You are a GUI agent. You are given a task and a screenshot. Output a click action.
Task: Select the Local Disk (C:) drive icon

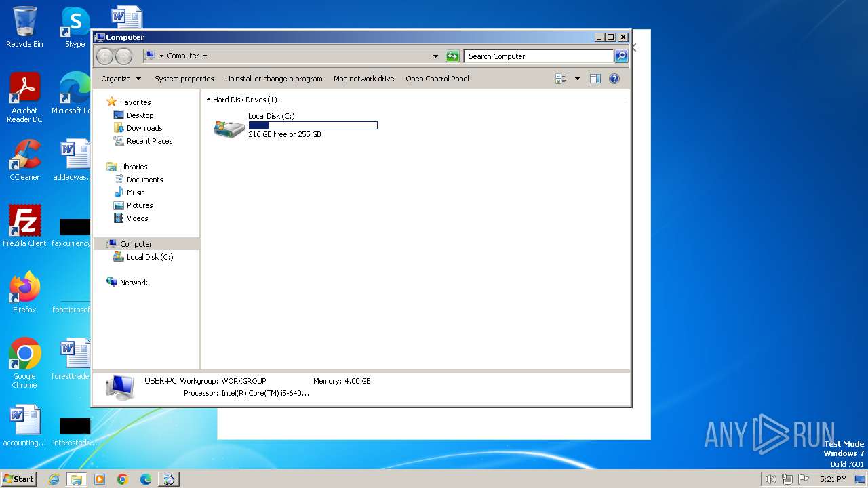point(229,127)
